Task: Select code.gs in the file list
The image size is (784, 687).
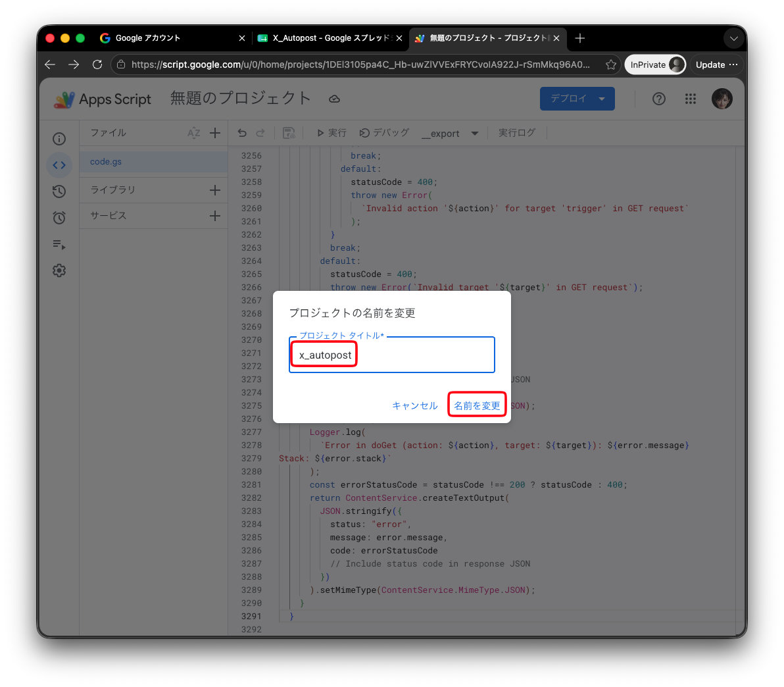Action: tap(153, 162)
